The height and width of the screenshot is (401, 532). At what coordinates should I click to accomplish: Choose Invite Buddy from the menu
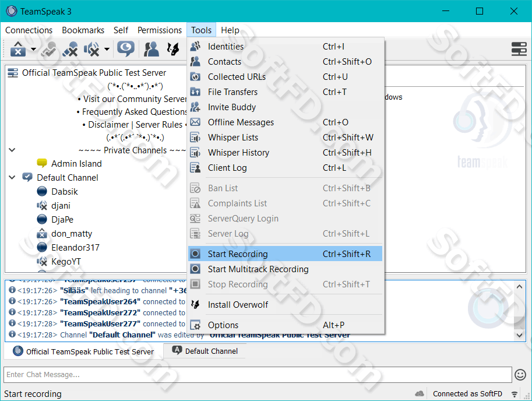click(x=286, y=107)
